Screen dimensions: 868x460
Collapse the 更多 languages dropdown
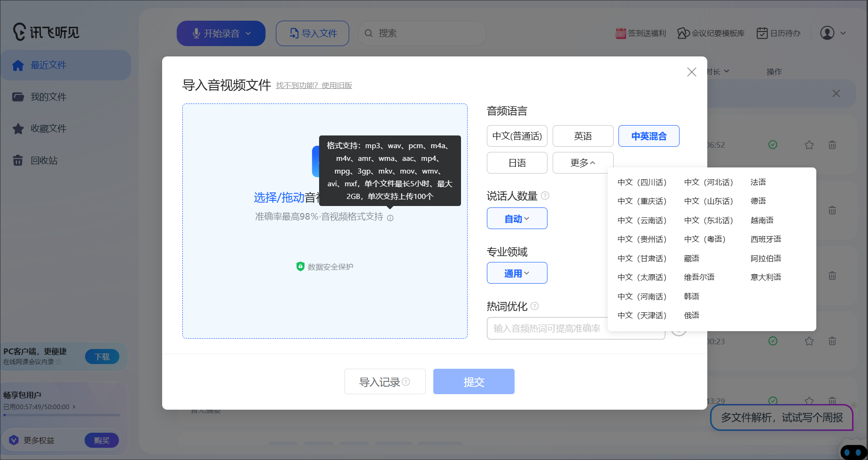point(583,163)
